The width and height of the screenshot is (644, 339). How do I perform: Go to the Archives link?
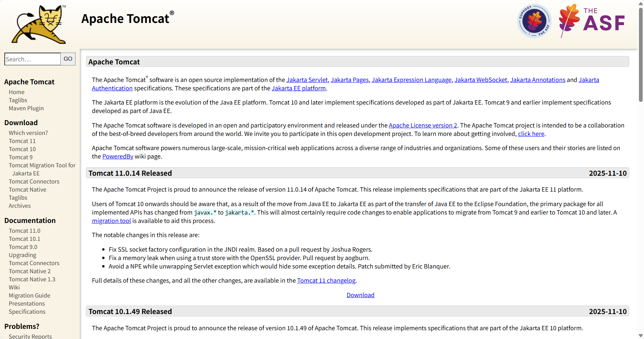(x=20, y=206)
